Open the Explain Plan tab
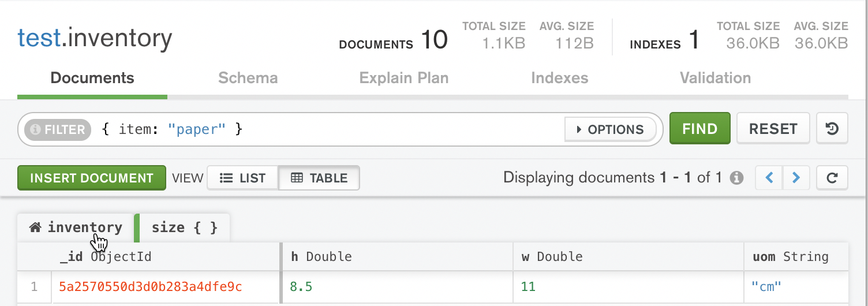This screenshot has height=306, width=868. coord(403,78)
